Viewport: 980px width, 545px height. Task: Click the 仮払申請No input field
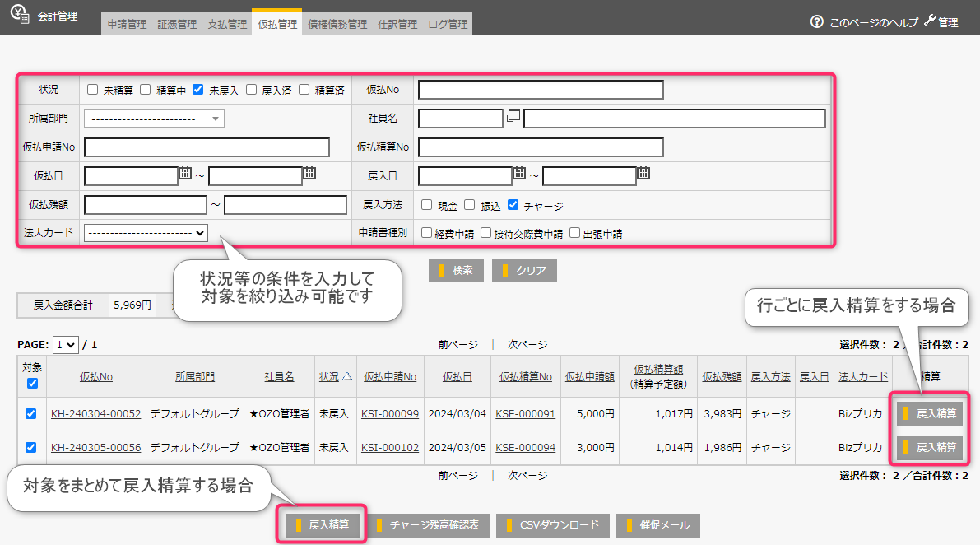coord(207,147)
